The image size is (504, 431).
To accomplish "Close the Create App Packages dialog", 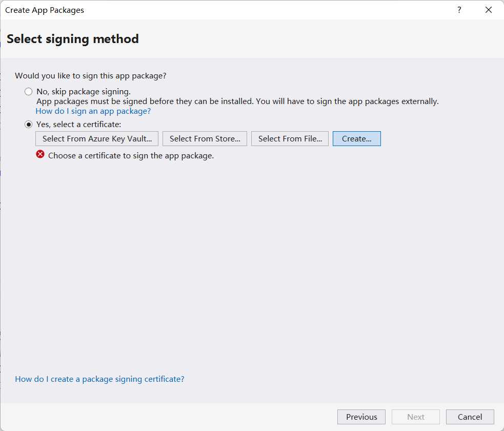I will pyautogui.click(x=489, y=10).
